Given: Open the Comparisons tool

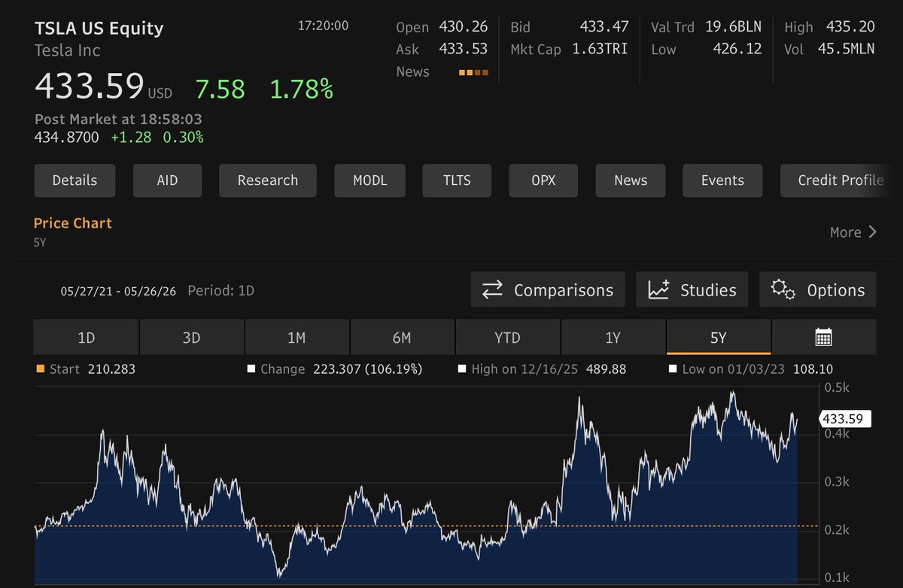Looking at the screenshot, I should tap(548, 289).
